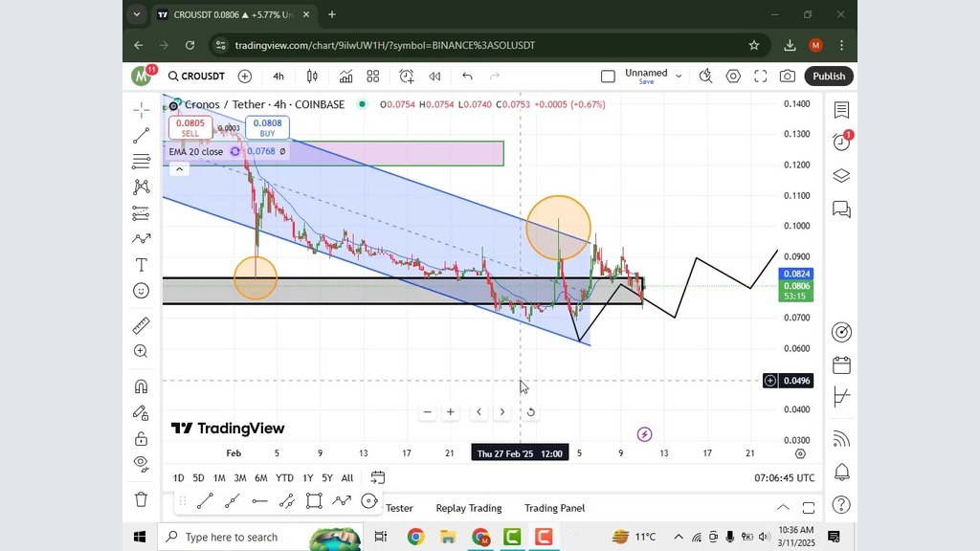980x551 pixels.
Task: Select the brush and arrow tool
Action: [x=142, y=238]
